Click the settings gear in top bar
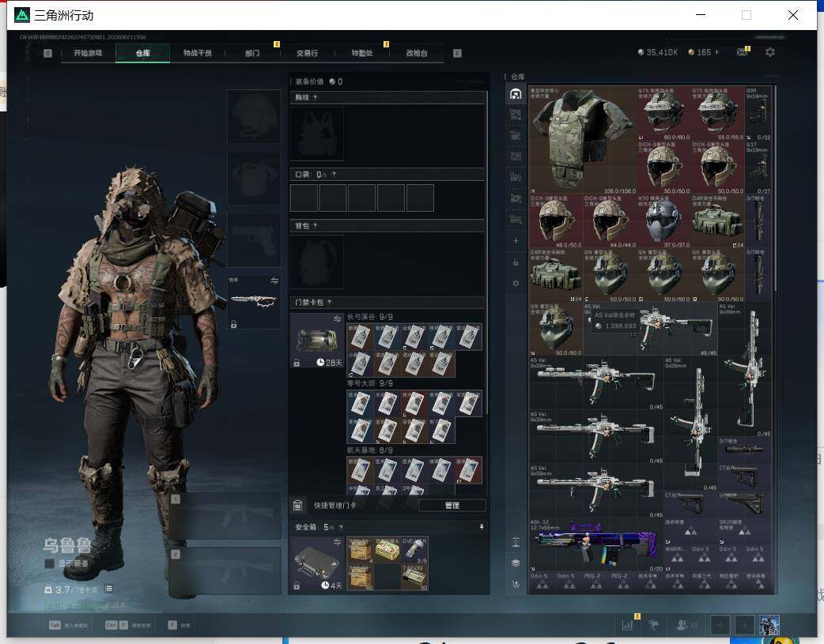 770,52
